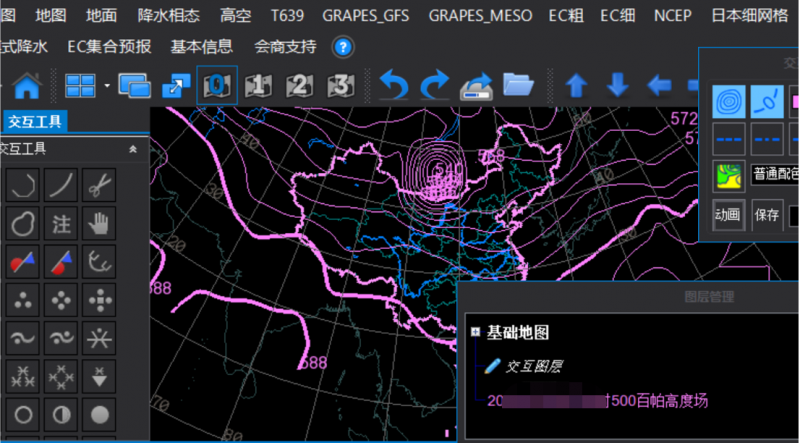Viewport: 800px width, 443px height.
Task: Open the 降水相态 menu
Action: click(169, 16)
